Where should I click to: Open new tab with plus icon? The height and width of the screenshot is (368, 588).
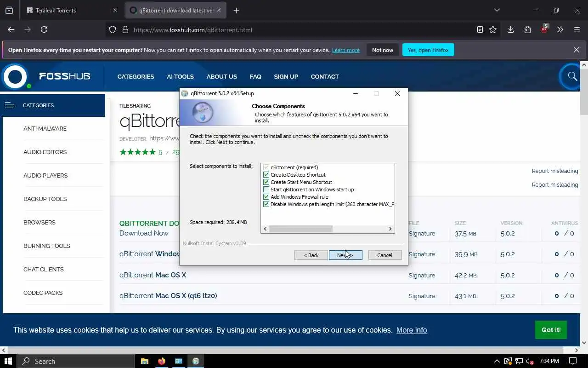tap(236, 10)
